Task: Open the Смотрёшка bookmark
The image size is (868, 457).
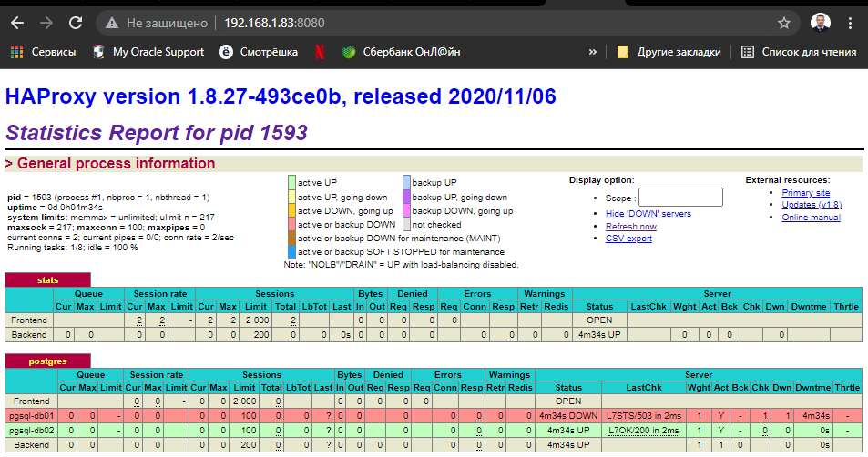Action: point(258,52)
